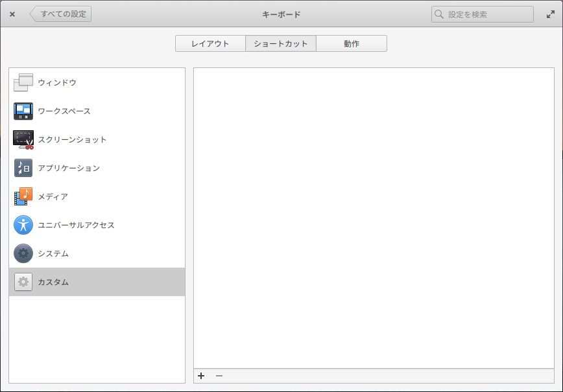Select the ワークスペース label text
Image resolution: width=563 pixels, height=392 pixels.
tap(64, 111)
